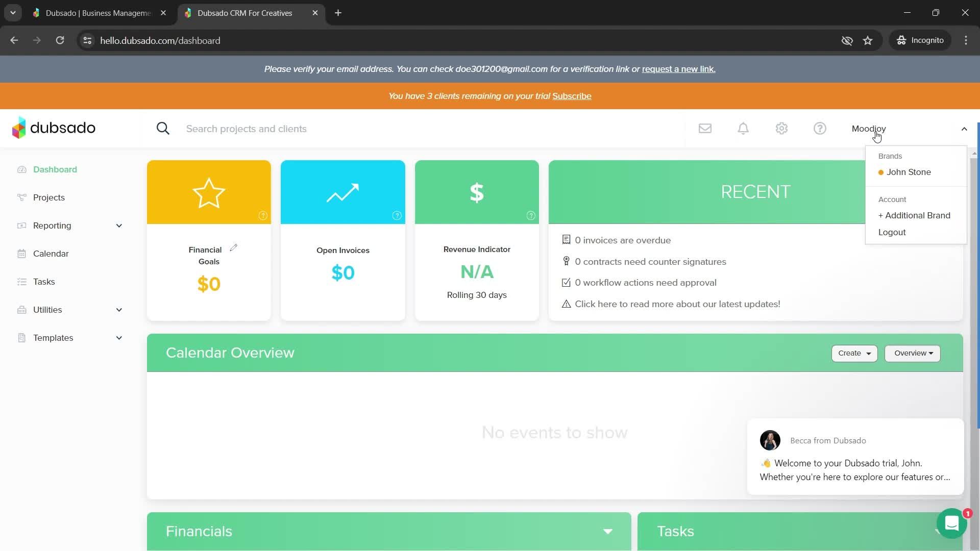Click the Subscribe link in trial banner

(572, 96)
